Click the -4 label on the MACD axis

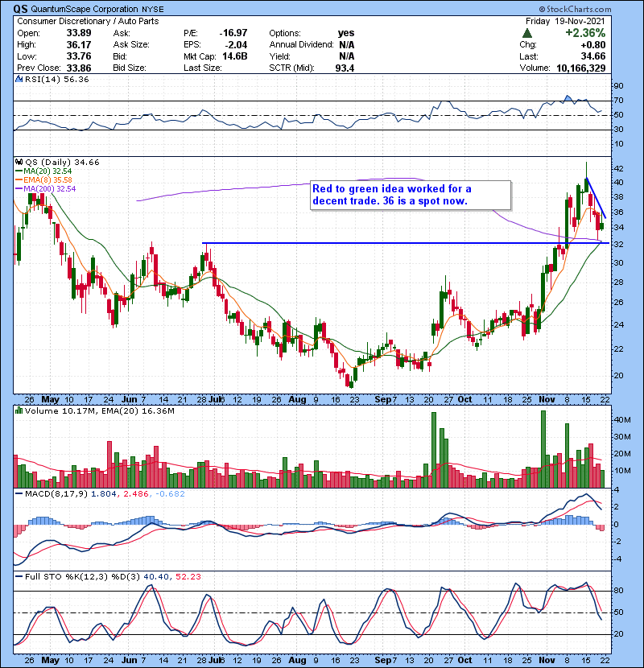(617, 559)
